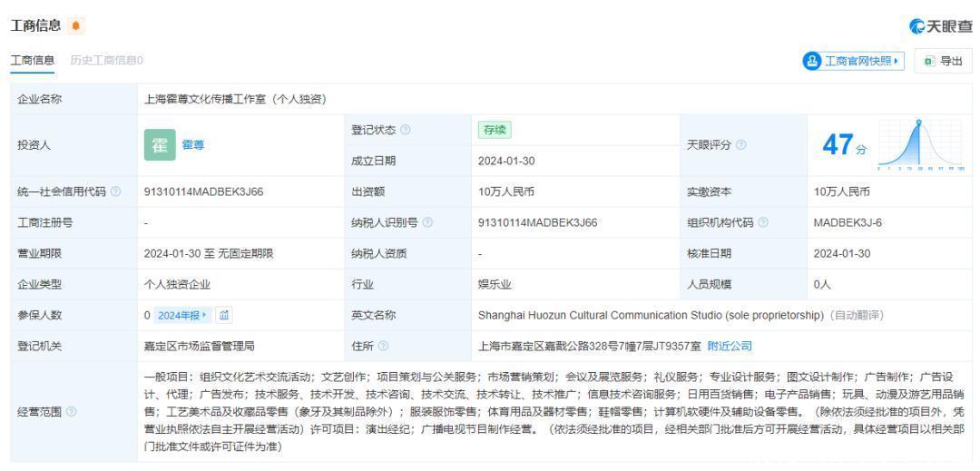
Task: Click help icon next to 住所
Action: coord(384,346)
